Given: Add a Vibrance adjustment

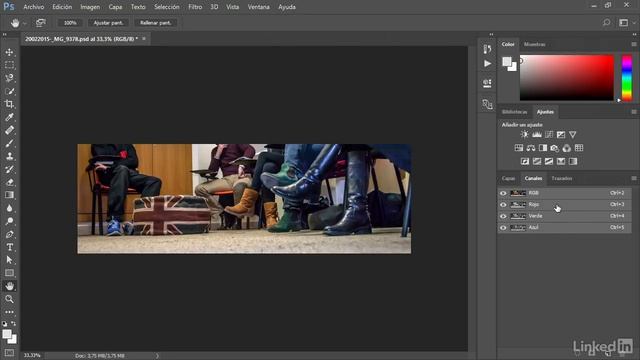Looking at the screenshot, I should click(573, 134).
